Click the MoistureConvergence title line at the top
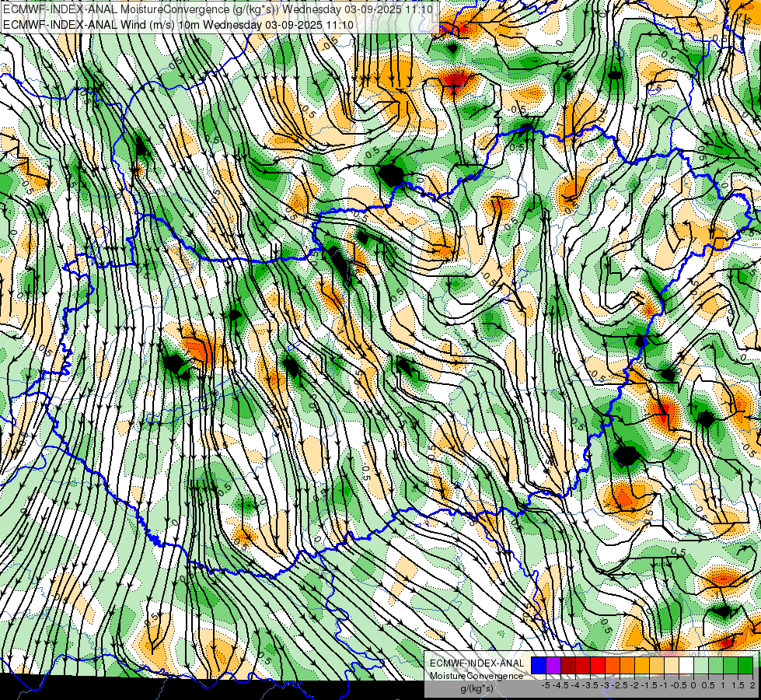Viewport: 761px width, 700px height. point(218,9)
